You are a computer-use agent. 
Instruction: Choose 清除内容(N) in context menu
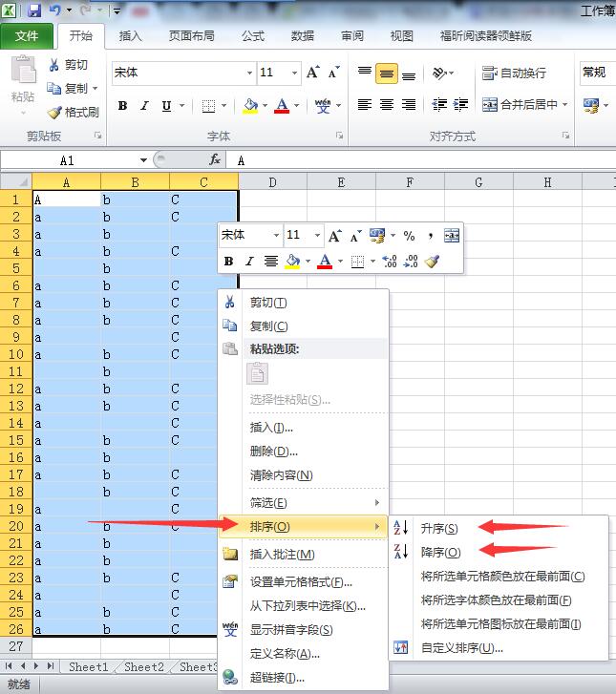(304, 475)
